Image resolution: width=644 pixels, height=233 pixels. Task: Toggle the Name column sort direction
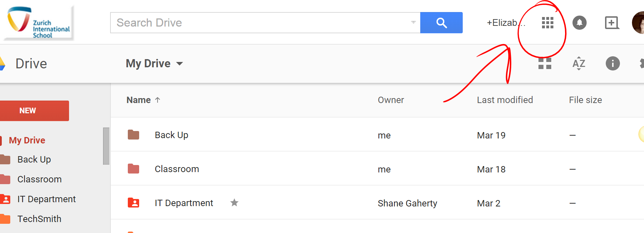tap(158, 100)
